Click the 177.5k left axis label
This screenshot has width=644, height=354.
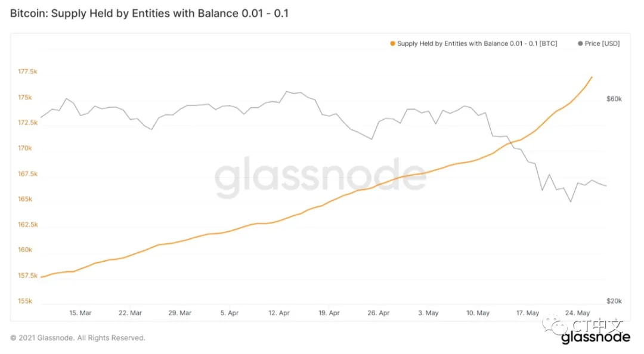coord(28,72)
